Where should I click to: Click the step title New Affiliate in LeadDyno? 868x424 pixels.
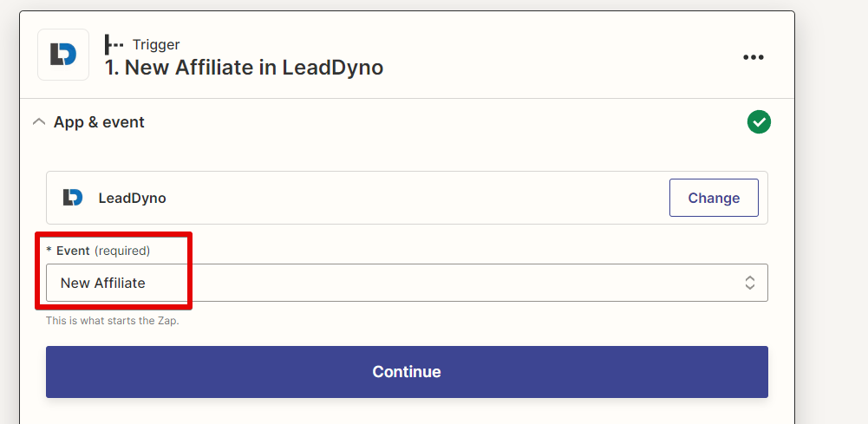pyautogui.click(x=245, y=68)
